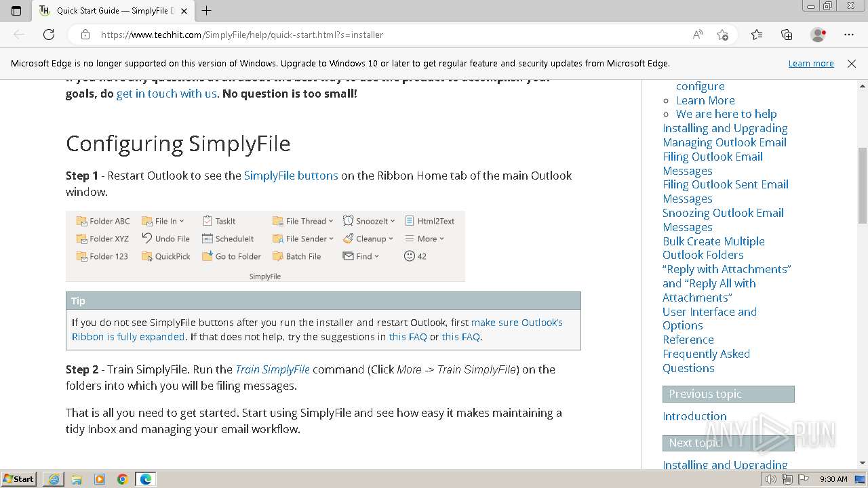Go to Bulk Create Multiple Outlook Folders topic
Screen dimensions: 868x488
[713, 248]
